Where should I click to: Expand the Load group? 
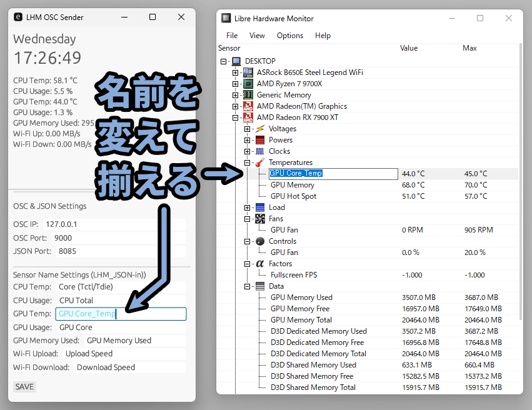[247, 207]
